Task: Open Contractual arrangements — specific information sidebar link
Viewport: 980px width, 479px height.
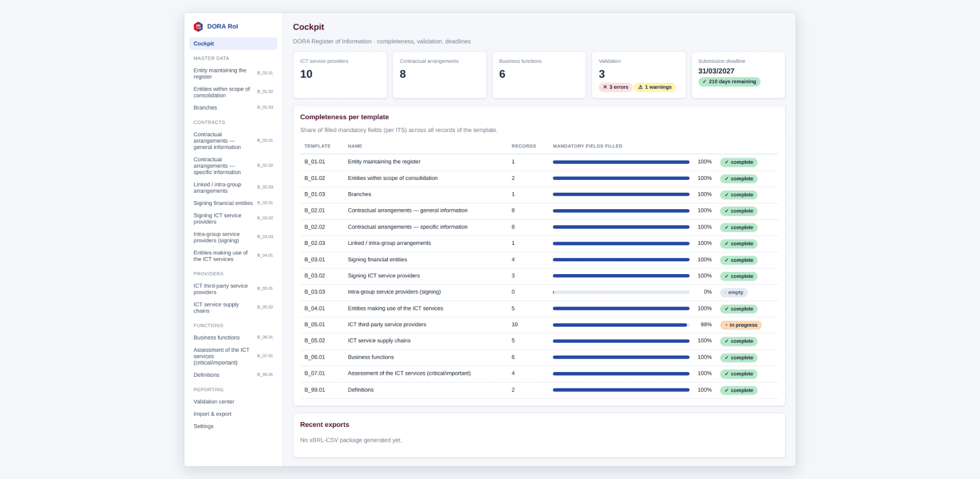Action: pos(233,166)
